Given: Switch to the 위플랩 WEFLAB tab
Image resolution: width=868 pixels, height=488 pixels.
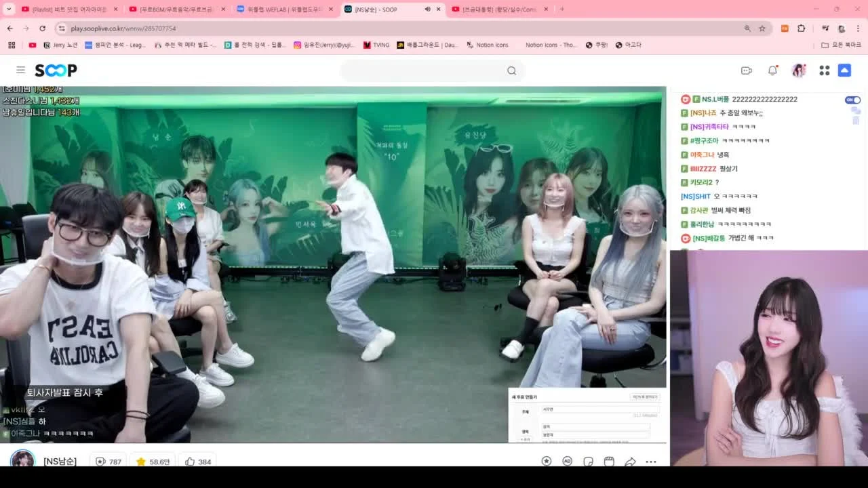Looking at the screenshot, I should [x=284, y=9].
